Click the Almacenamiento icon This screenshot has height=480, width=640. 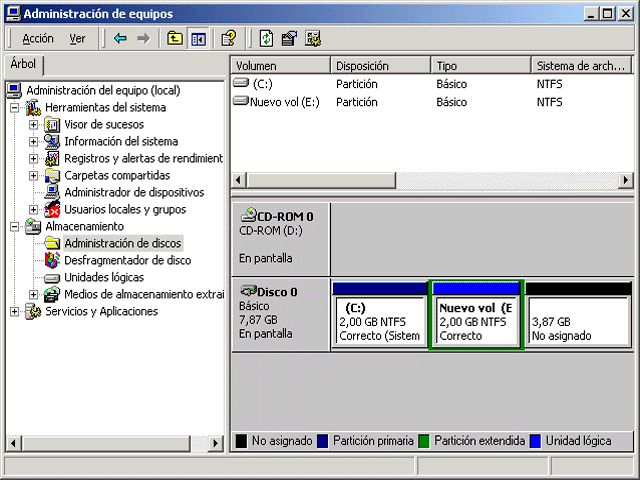point(33,227)
